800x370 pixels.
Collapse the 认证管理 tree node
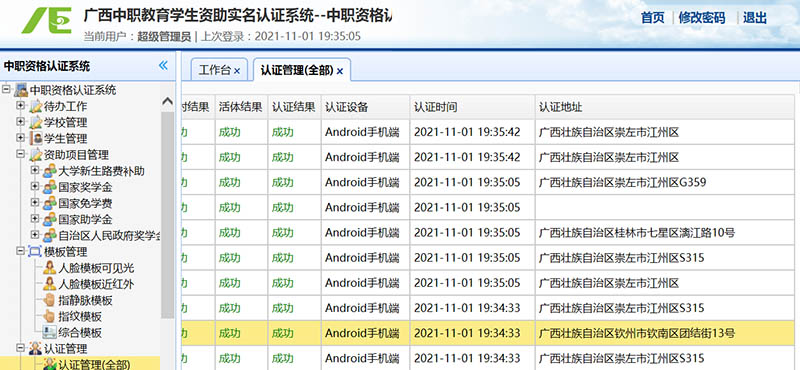[x=20, y=348]
